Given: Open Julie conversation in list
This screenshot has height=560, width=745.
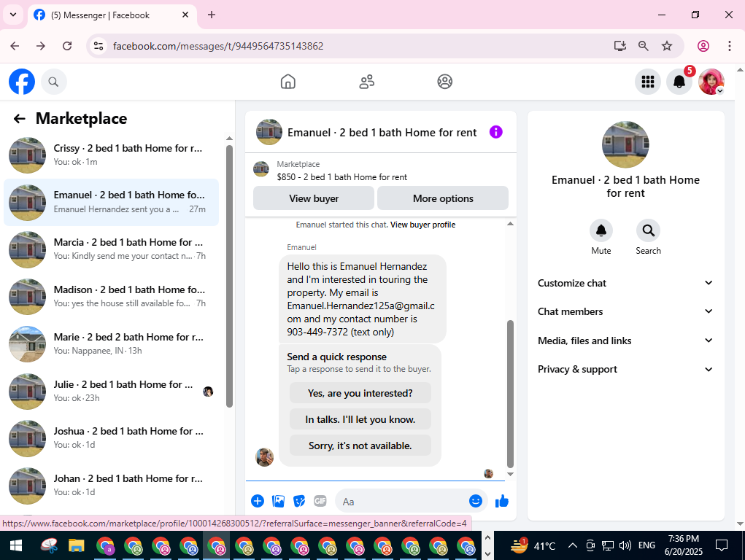Looking at the screenshot, I should click(111, 391).
